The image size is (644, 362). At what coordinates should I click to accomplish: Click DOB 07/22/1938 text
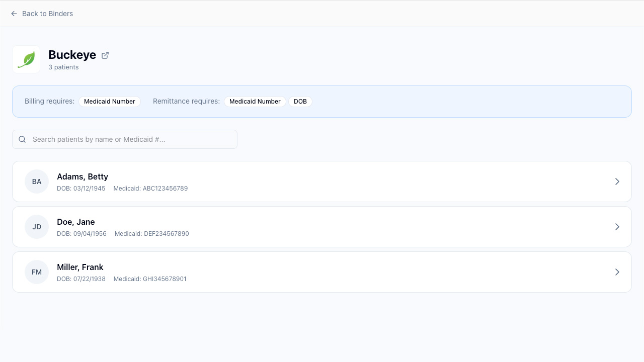pyautogui.click(x=81, y=279)
